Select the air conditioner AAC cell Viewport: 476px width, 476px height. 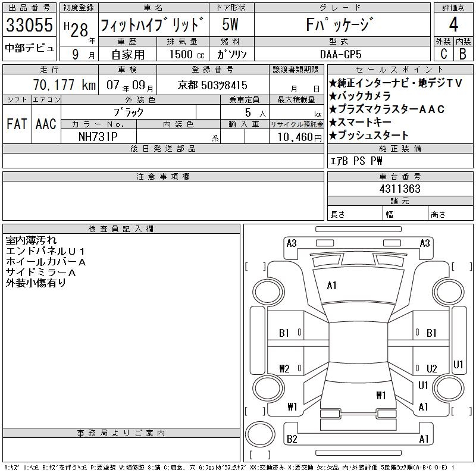pyautogui.click(x=46, y=124)
